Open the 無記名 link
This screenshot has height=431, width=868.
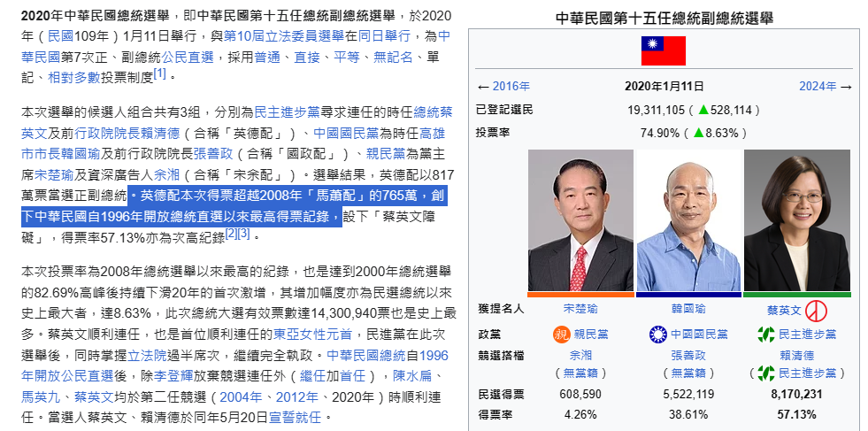tap(393, 57)
